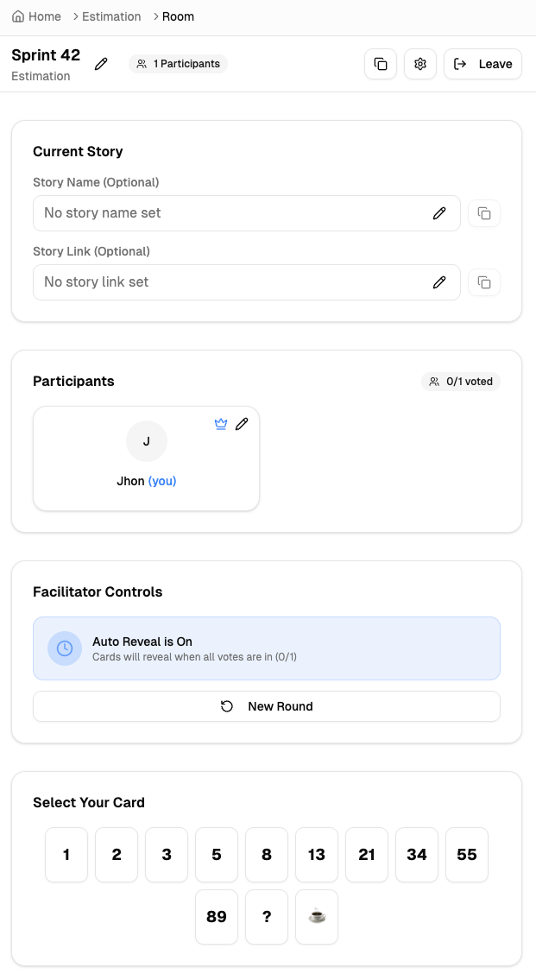
Task: Open room settings via the gear icon
Action: coord(420,64)
